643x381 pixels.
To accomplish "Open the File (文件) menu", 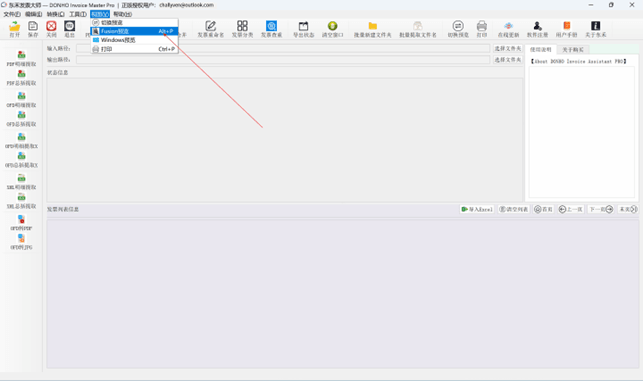I will pos(12,14).
